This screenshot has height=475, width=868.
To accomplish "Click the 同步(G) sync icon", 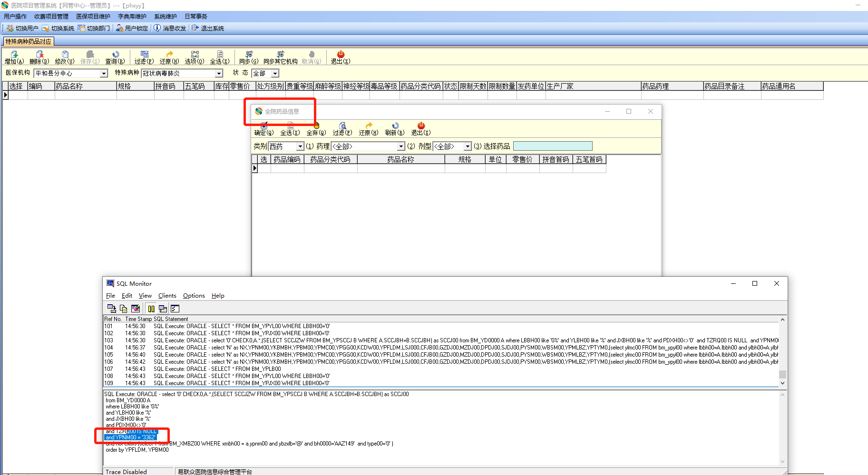I will (x=249, y=54).
